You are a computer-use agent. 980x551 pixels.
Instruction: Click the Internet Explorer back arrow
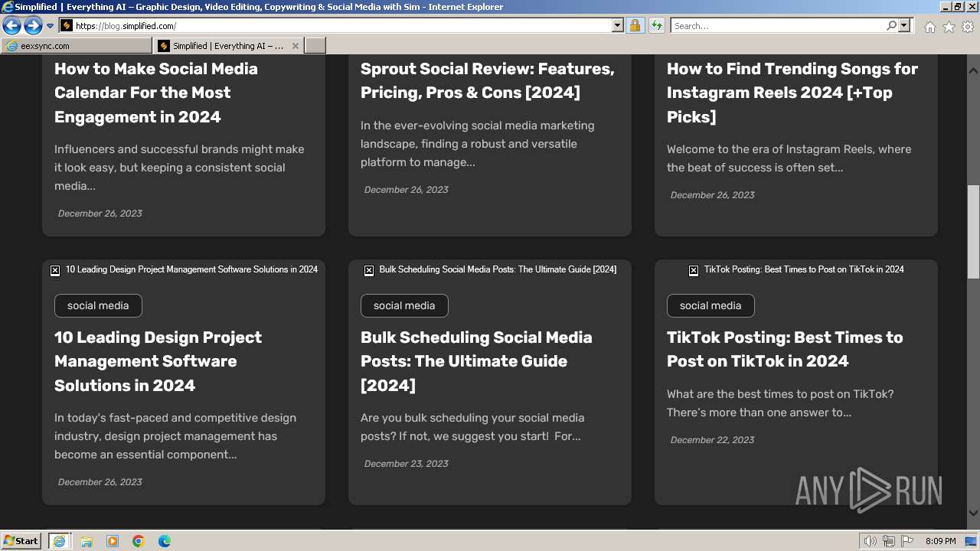(11, 25)
